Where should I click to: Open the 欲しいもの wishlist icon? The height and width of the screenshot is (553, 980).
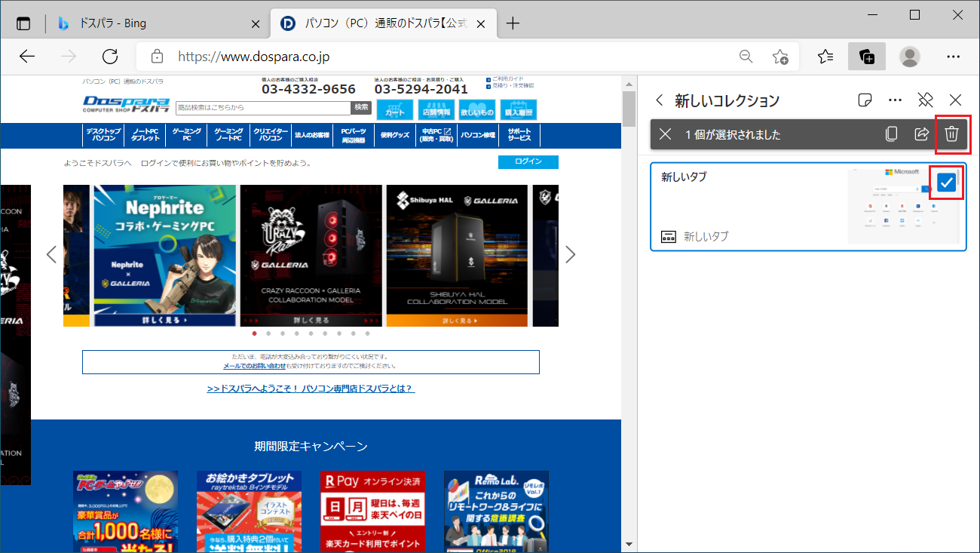(x=477, y=109)
